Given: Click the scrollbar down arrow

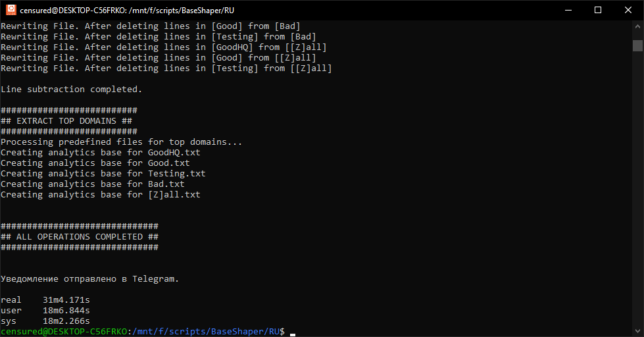Looking at the screenshot, I should [637, 330].
